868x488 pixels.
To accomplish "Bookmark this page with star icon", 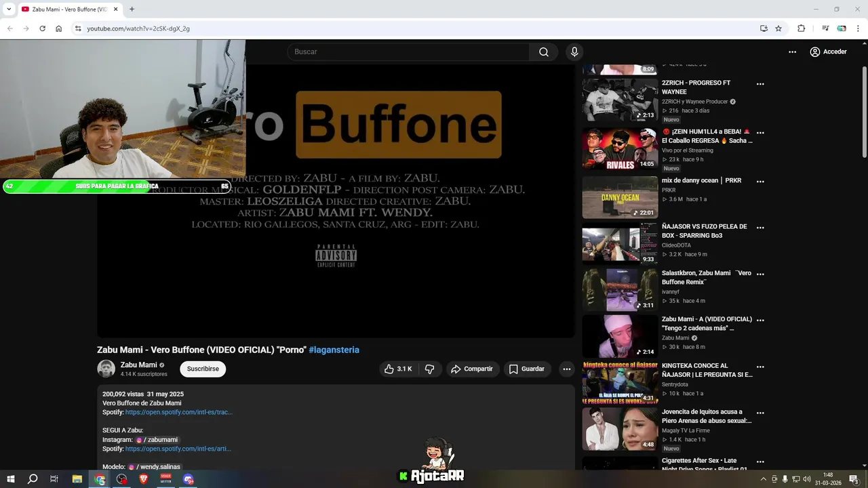I will point(778,28).
